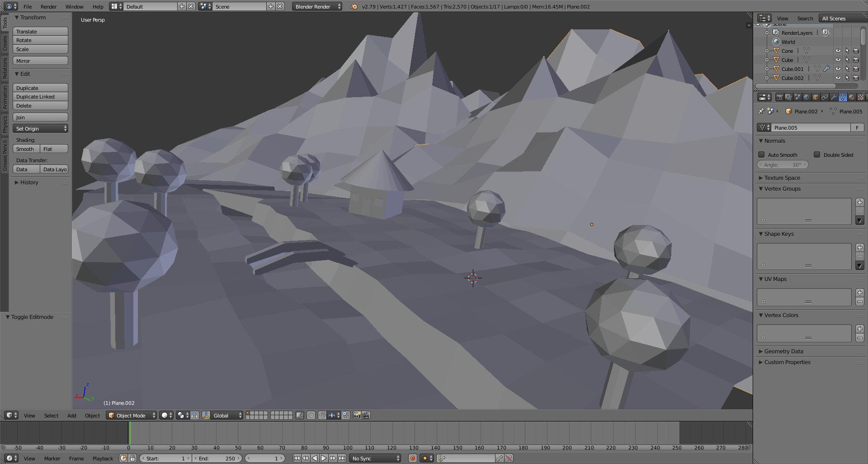Open the World properties tab icon
Image resolution: width=868 pixels, height=464 pixels.
(807, 97)
